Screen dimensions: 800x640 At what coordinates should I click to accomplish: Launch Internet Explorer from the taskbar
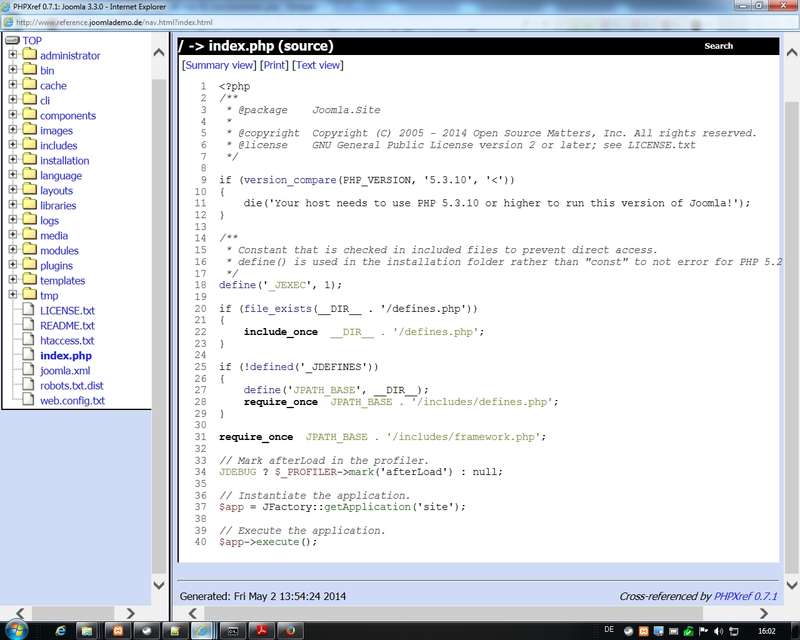(62, 630)
